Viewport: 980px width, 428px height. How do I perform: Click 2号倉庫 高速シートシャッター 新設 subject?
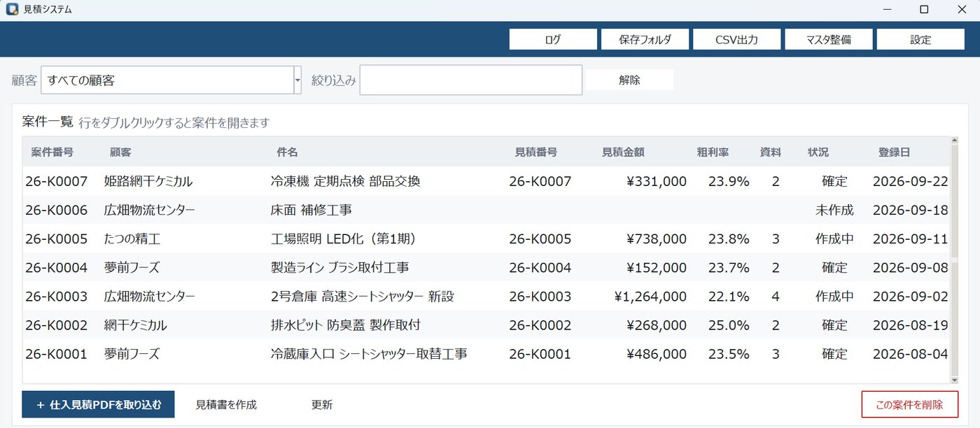pos(363,296)
